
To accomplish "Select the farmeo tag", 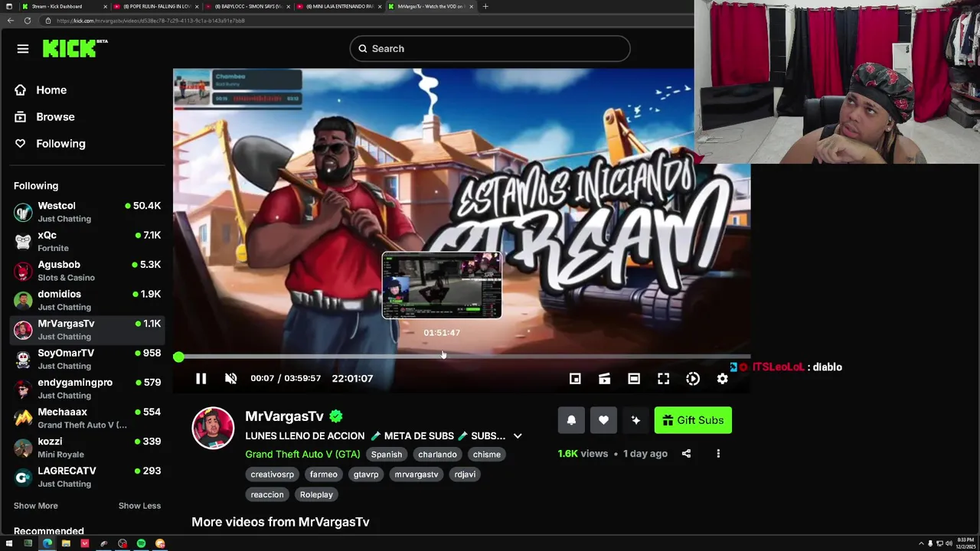I will click(x=323, y=474).
